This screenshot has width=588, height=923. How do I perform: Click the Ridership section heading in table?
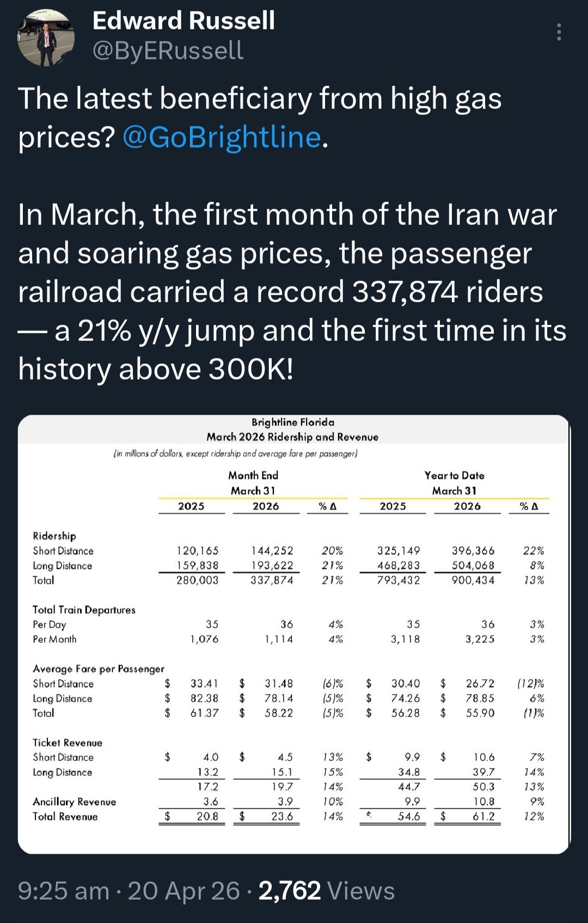[x=54, y=536]
